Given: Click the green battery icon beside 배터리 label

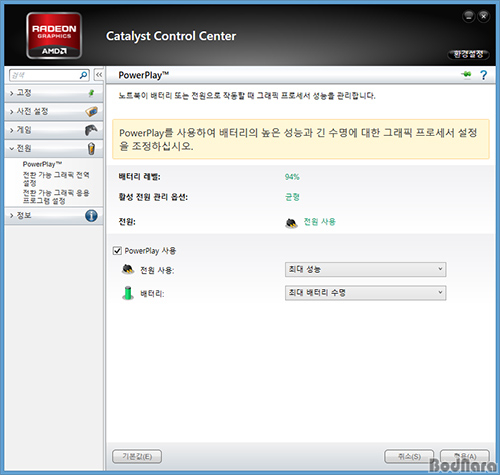Looking at the screenshot, I should point(128,293).
